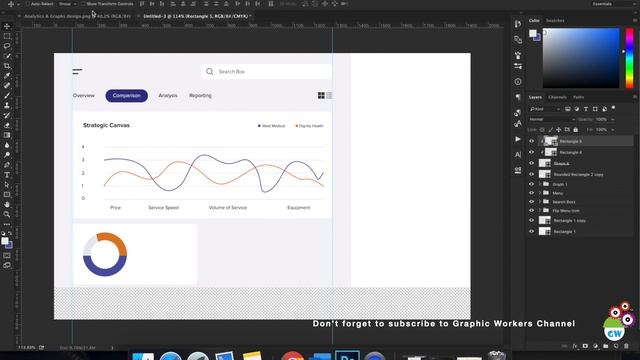Viewport: 640px width, 360px height.
Task: Select the Move tool
Action: pos(7,27)
